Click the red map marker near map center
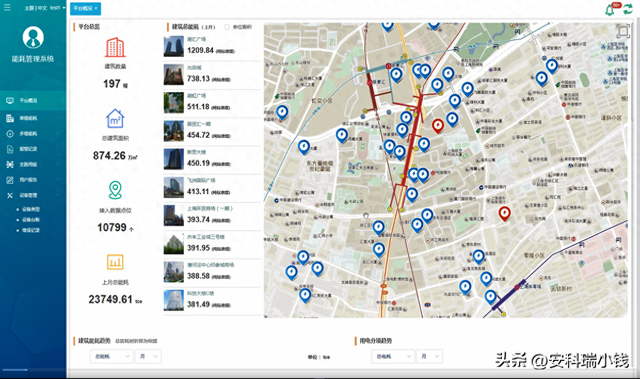 pos(438,126)
